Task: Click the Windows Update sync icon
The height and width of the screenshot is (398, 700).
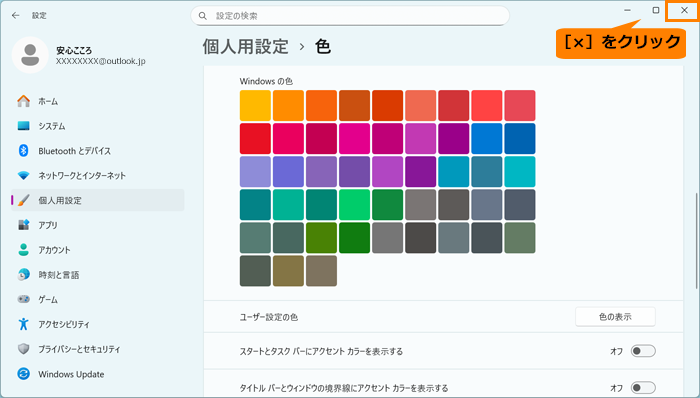Action: tap(24, 374)
